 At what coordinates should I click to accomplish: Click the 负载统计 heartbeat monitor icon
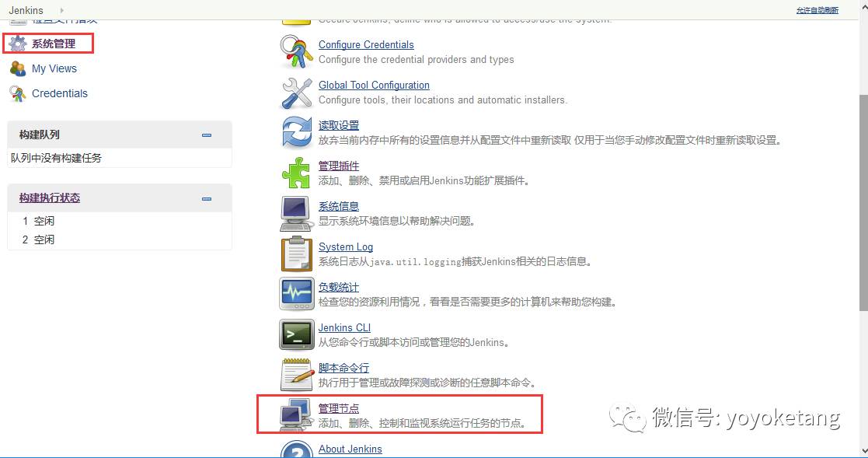click(x=297, y=294)
